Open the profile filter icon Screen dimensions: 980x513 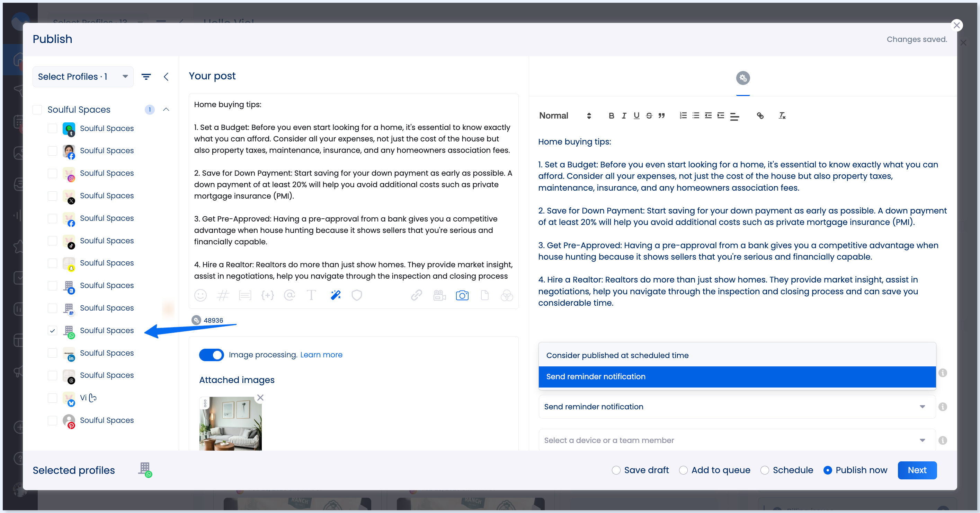tap(146, 77)
